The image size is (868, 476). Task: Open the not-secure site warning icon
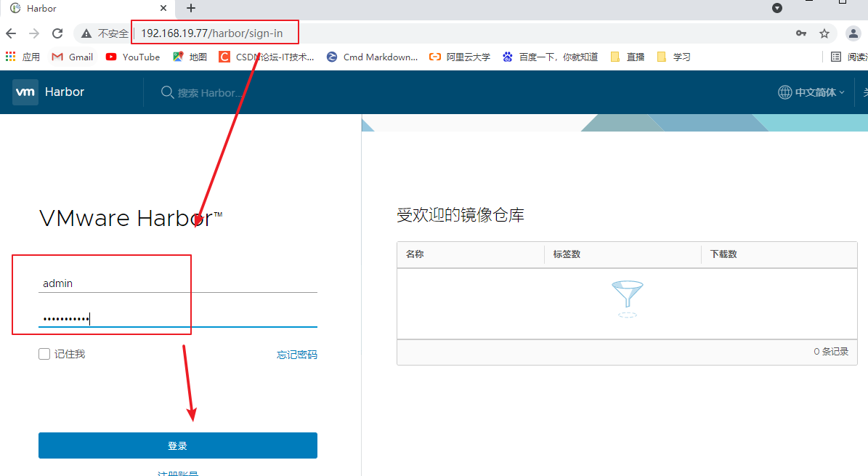86,34
